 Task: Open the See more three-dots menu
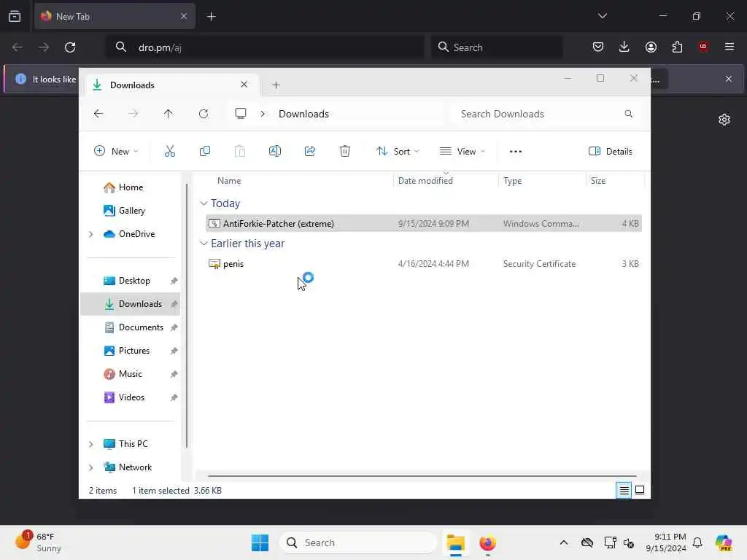(516, 152)
